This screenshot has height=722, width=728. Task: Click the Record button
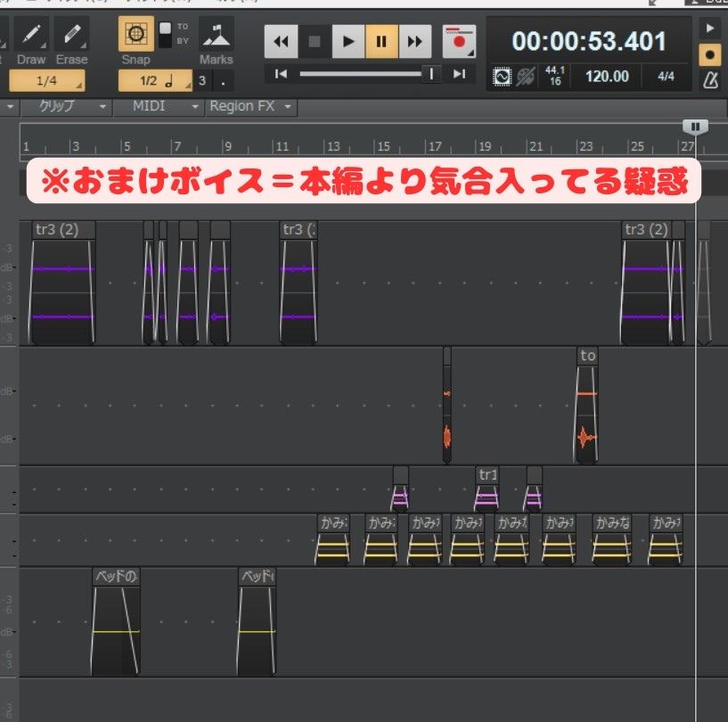(x=459, y=42)
